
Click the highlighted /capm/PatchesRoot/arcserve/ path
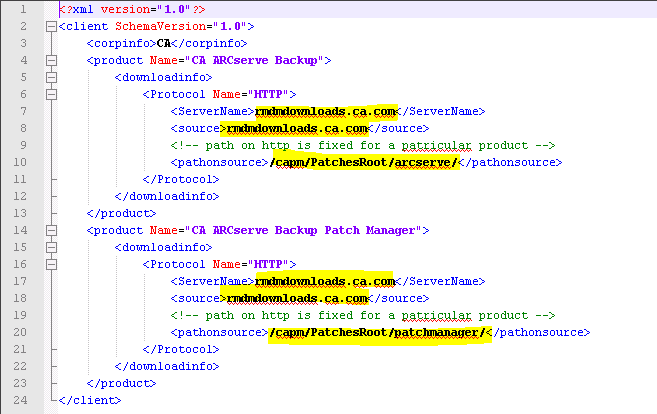363,163
